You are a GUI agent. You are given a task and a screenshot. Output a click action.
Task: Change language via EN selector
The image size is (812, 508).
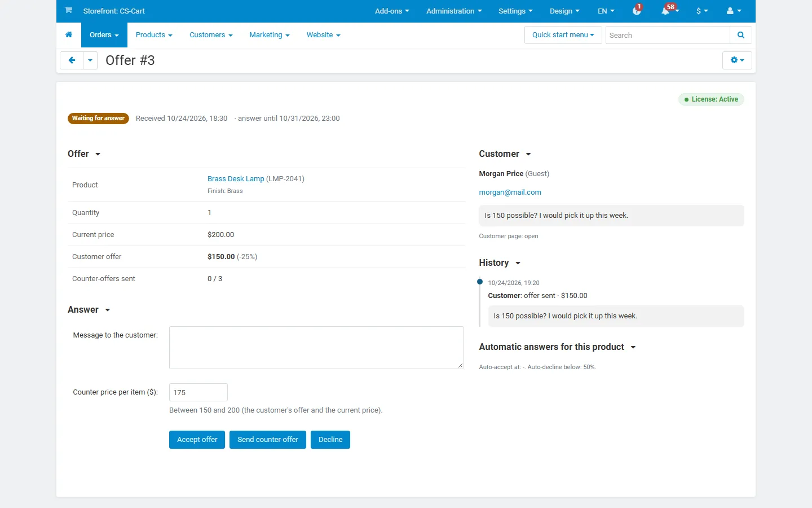(606, 11)
